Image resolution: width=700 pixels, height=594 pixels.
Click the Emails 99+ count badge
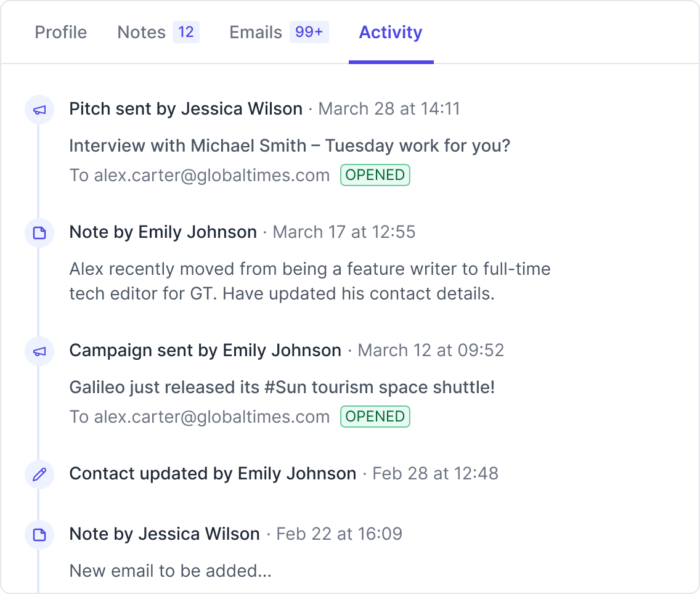pos(309,32)
